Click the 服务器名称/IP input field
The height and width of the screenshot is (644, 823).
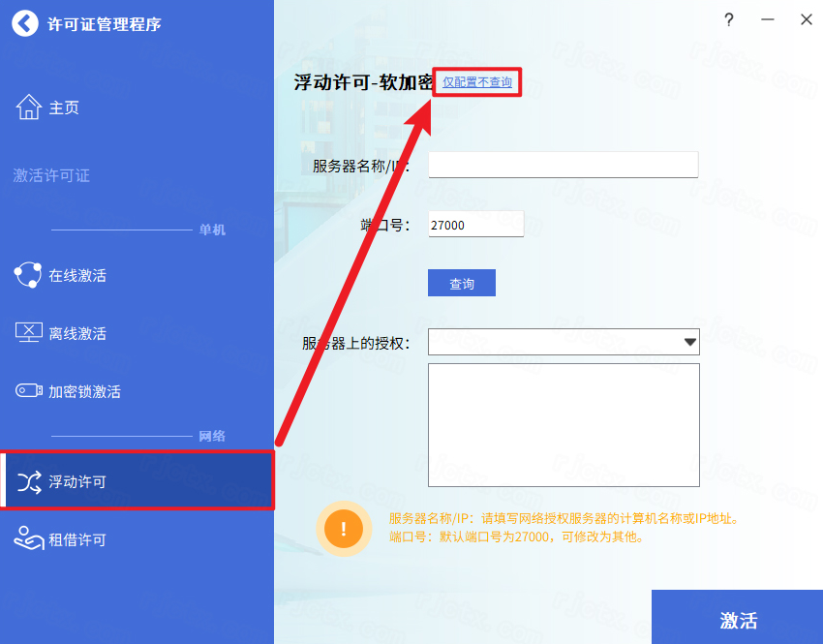[x=564, y=165]
